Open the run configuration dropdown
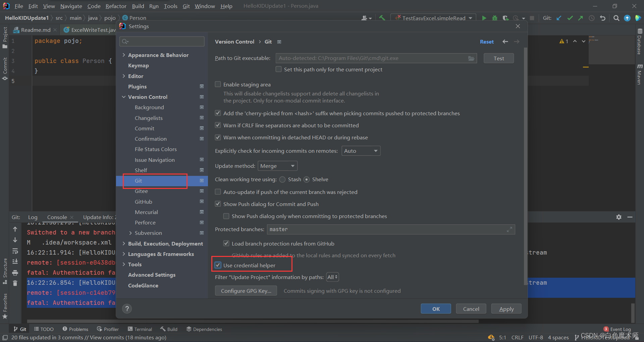The height and width of the screenshot is (342, 644). pos(433,18)
